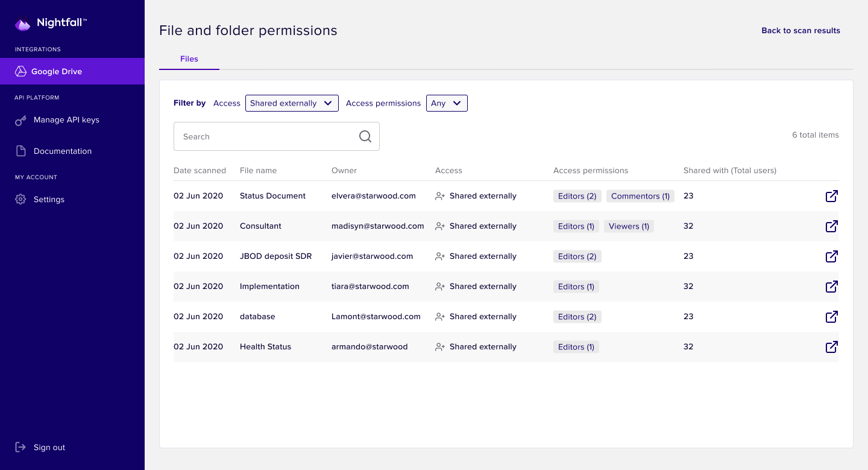Screen dimensions: 868x470
Task: Click inside the Search input field
Action: 265,136
